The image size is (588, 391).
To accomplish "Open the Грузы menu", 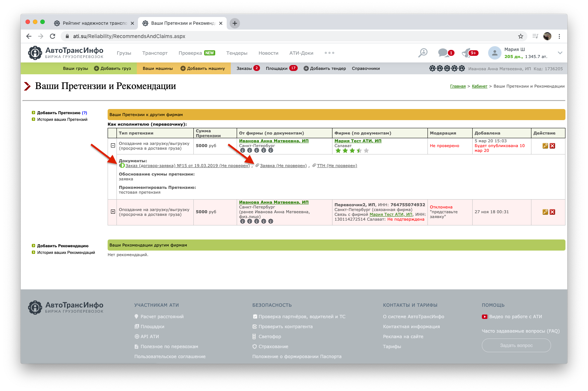I will pos(124,53).
